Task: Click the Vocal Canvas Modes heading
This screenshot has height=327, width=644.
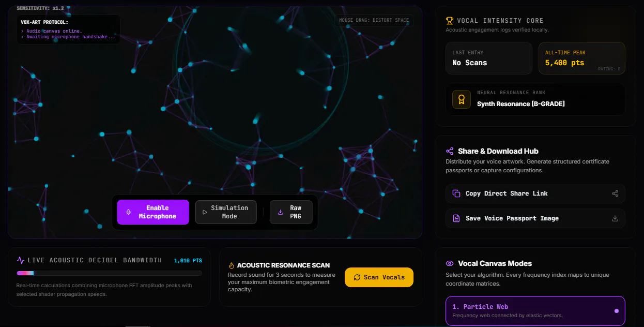Action: 495,263
